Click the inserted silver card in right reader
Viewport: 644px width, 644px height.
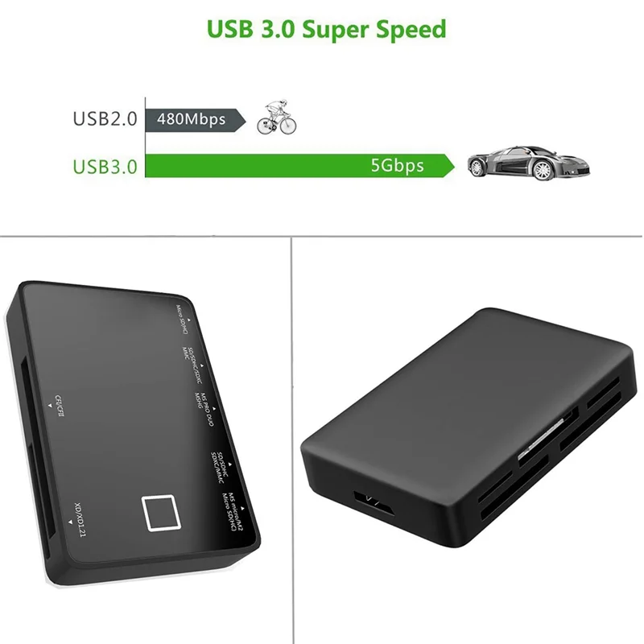point(540,440)
